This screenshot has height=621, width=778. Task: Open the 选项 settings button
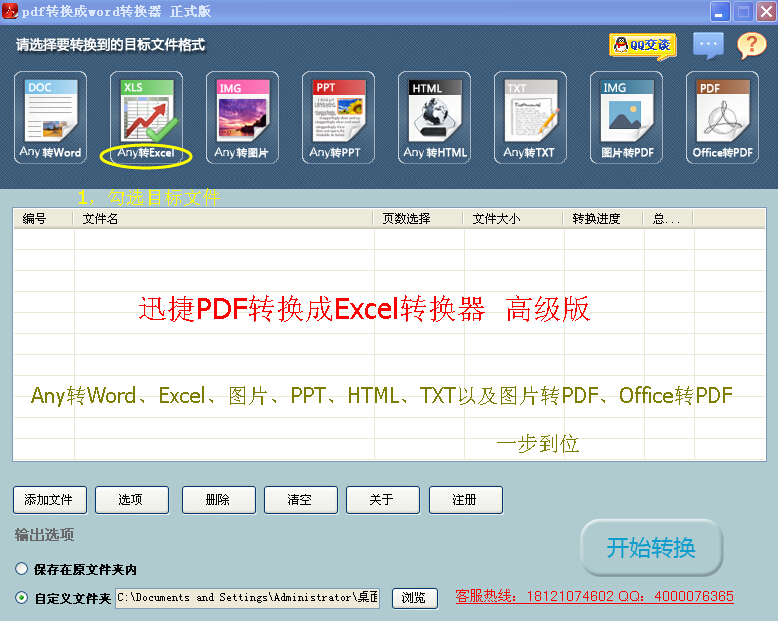(x=131, y=499)
